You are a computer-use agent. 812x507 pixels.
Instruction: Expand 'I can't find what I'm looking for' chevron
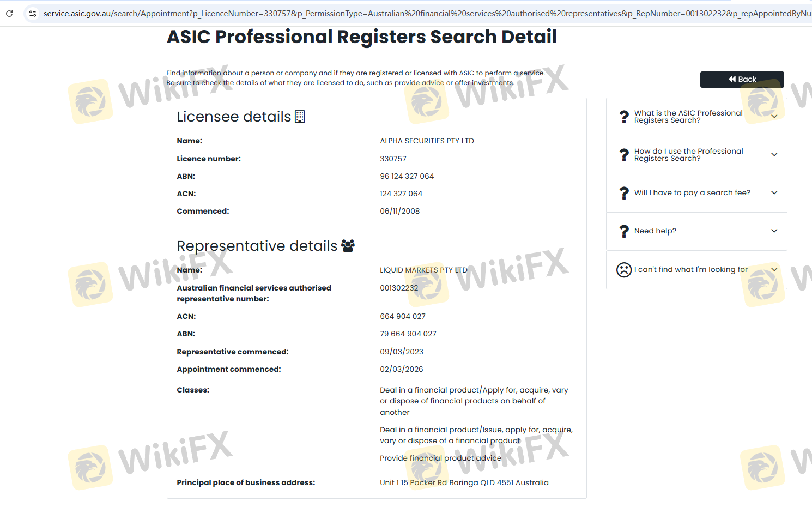(x=774, y=269)
